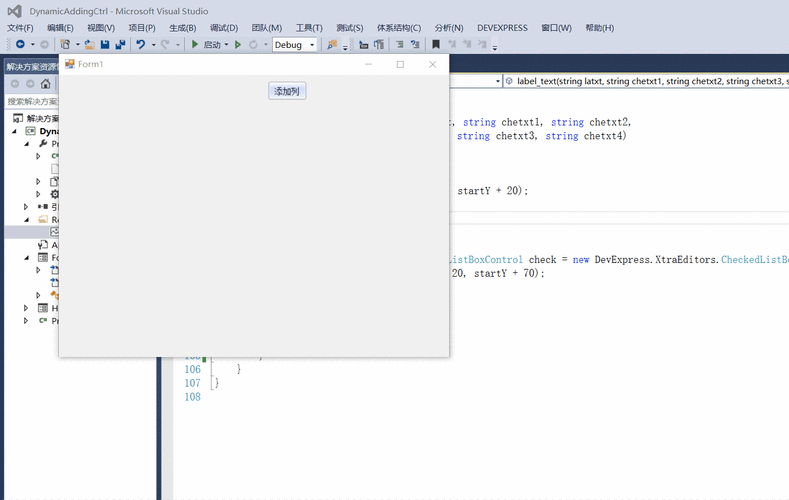Open the 调试(D) menu
Viewport: 789px width, 500px height.
(224, 28)
